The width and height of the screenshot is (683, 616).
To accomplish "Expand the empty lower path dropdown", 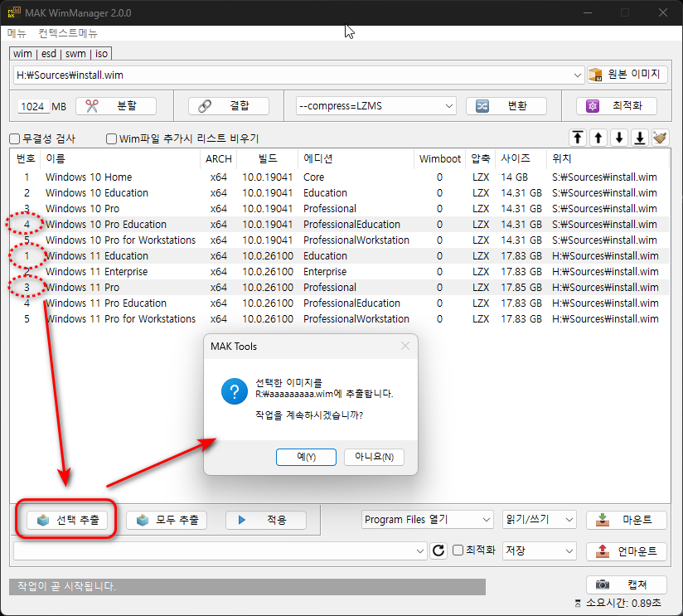I will pos(420,551).
